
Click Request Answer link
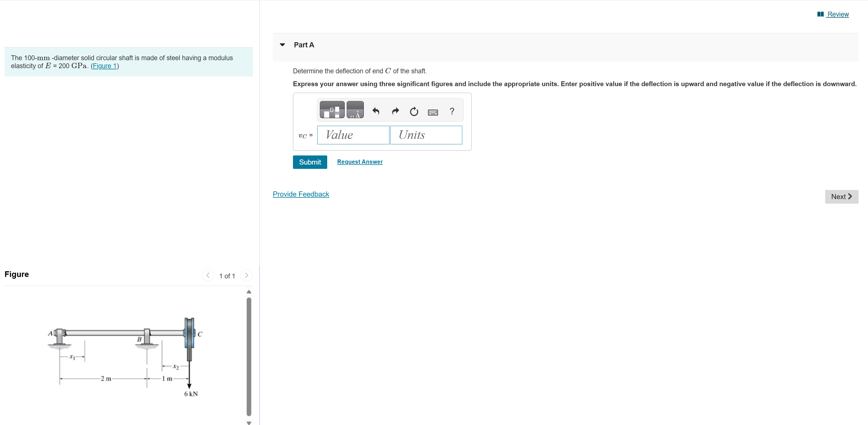(x=360, y=162)
